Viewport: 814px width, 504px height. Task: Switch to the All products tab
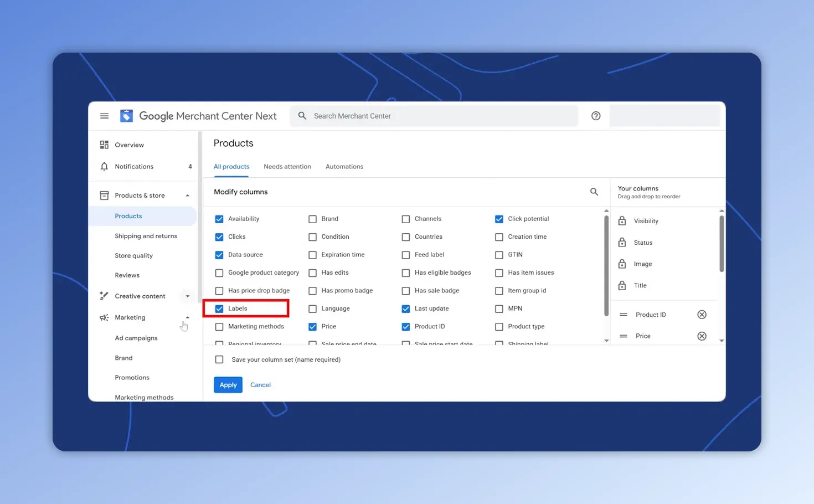coord(231,167)
